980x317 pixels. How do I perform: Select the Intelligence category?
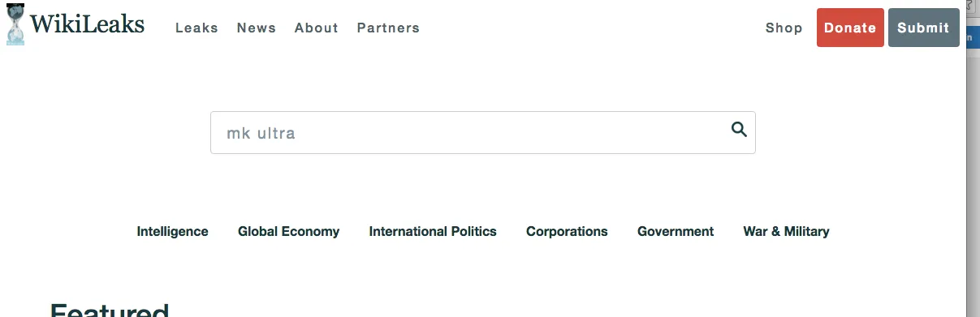pyautogui.click(x=172, y=231)
